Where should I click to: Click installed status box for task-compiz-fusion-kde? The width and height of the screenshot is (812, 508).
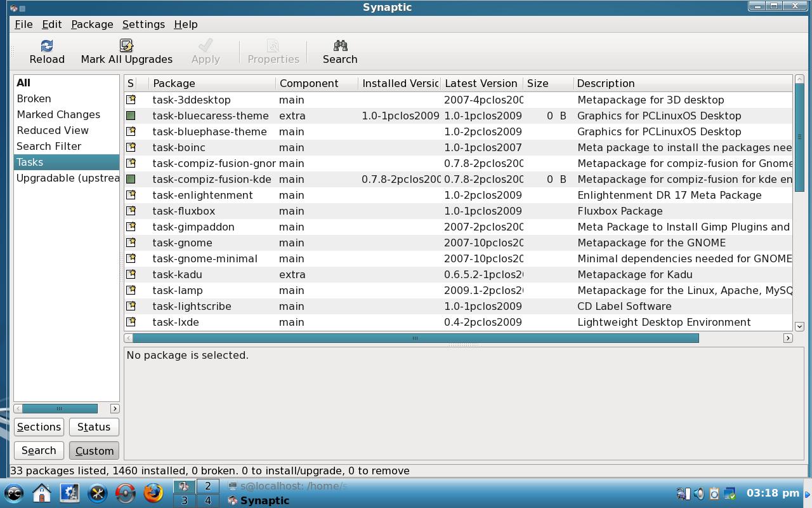tap(131, 179)
